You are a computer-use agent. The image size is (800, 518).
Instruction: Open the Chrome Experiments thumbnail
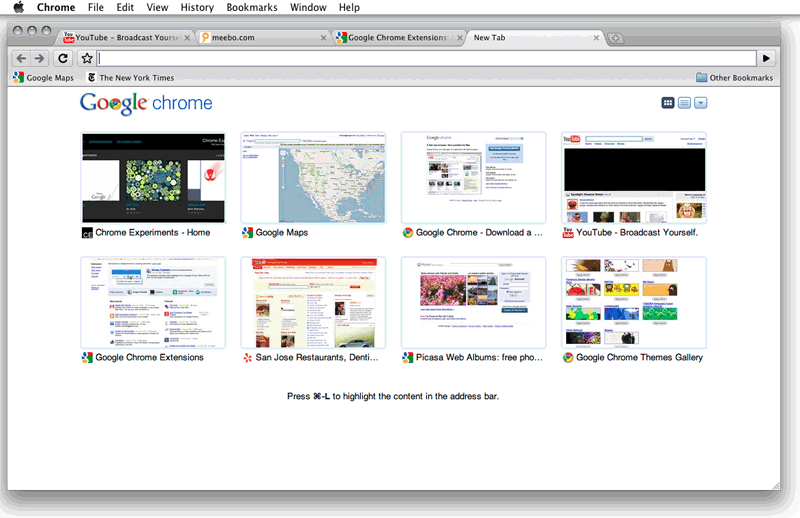(x=153, y=178)
